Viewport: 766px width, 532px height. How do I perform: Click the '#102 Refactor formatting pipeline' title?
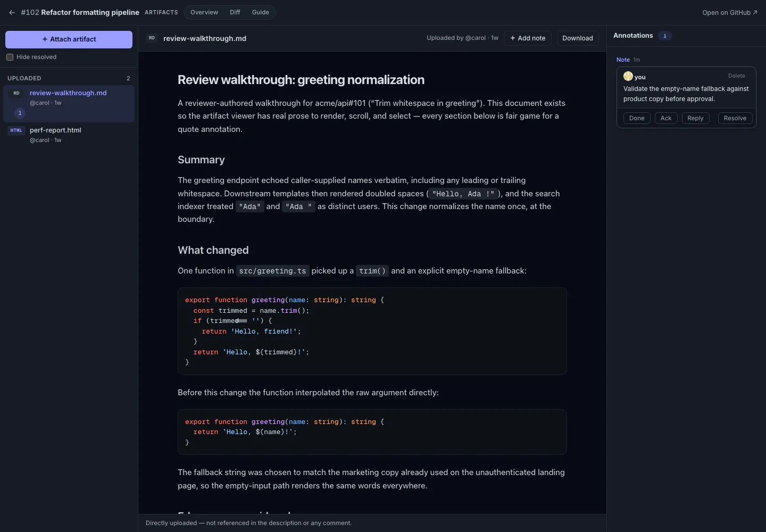80,12
